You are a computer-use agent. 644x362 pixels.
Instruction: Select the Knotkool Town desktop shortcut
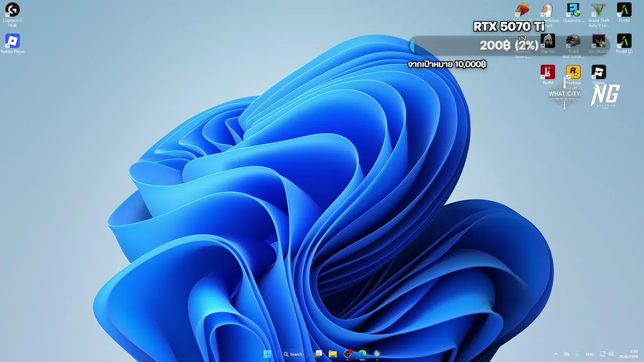pyautogui.click(x=522, y=46)
